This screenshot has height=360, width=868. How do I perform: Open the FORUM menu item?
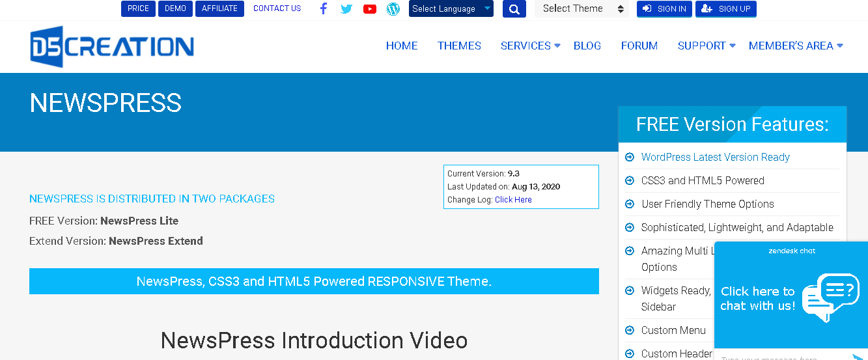639,46
